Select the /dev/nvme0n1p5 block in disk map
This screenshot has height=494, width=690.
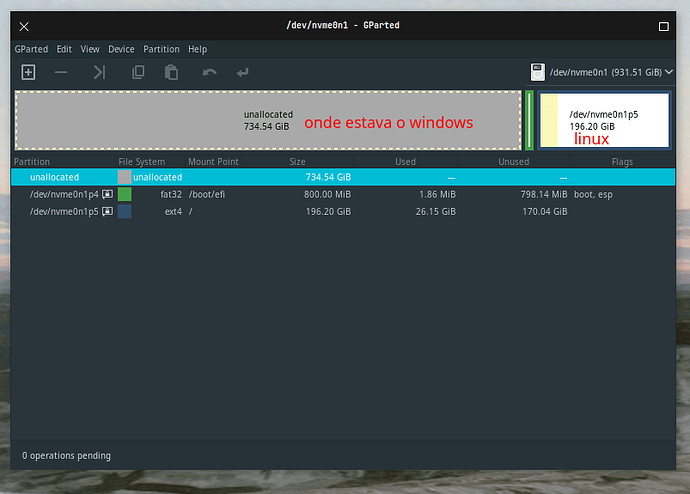604,120
